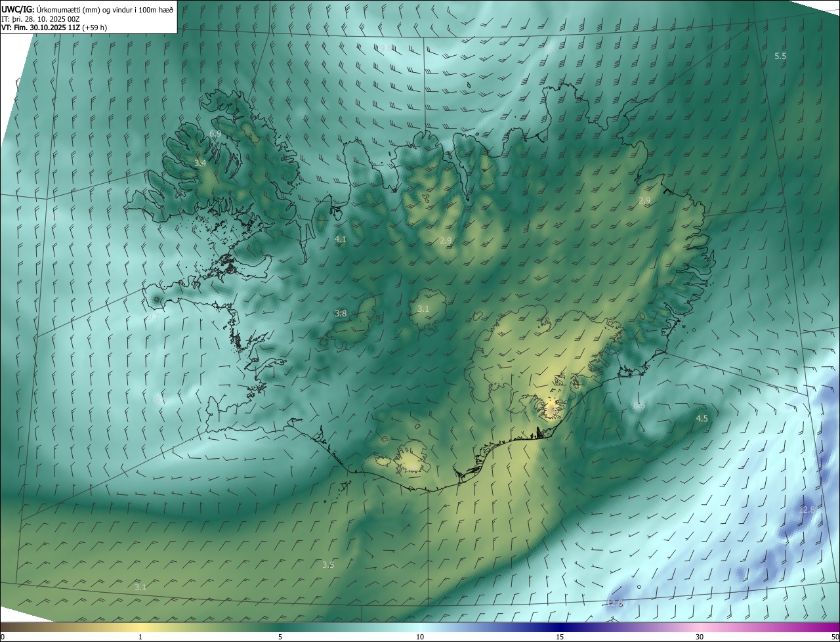Click the map title 'UWC/IG: Úrkomumætti (mm) og vindur'

pyautogui.click(x=87, y=9)
